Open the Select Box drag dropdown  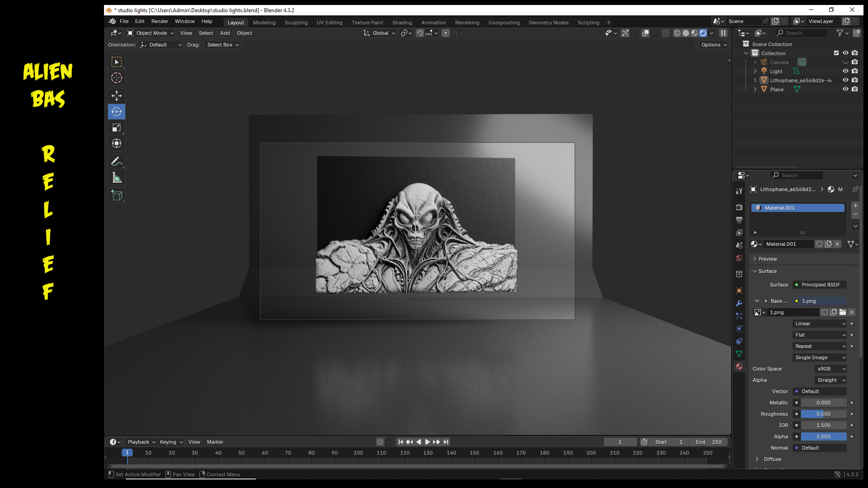coord(222,45)
